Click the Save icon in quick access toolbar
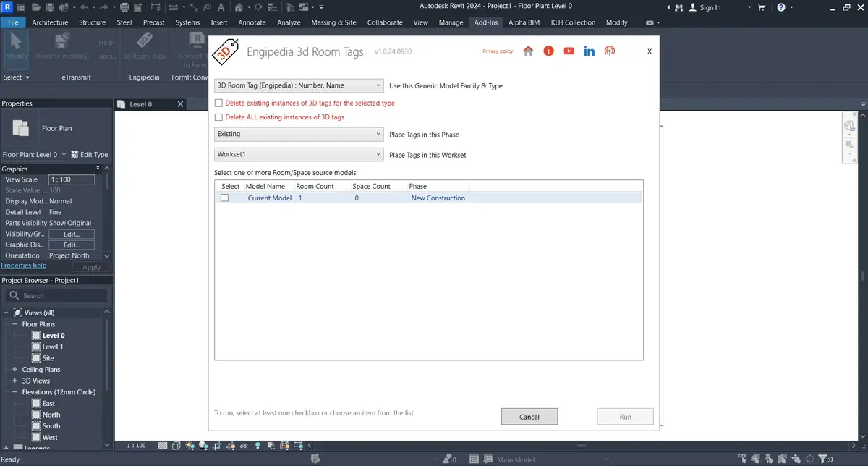Image resolution: width=868 pixels, height=466 pixels. pyautogui.click(x=49, y=7)
